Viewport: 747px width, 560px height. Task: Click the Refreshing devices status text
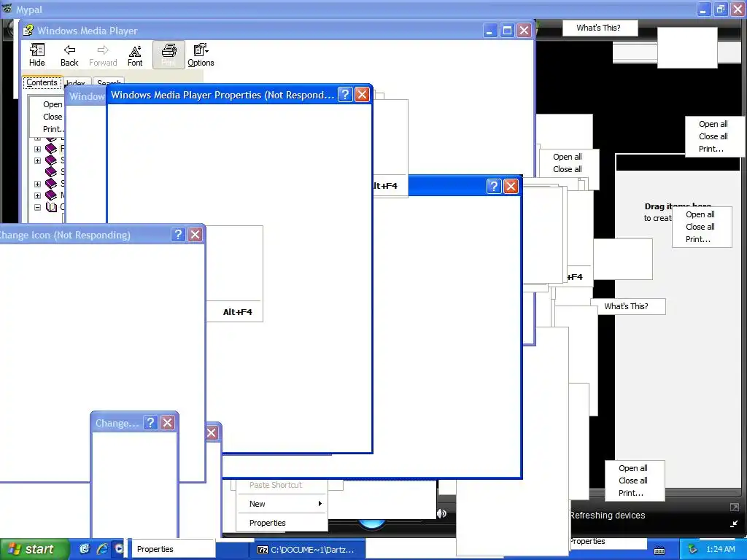coord(608,516)
